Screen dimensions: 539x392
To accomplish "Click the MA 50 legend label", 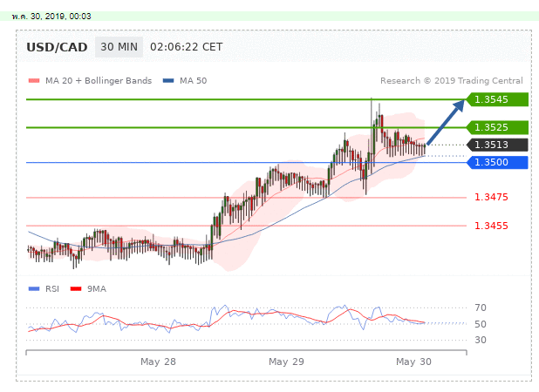I will pos(194,81).
